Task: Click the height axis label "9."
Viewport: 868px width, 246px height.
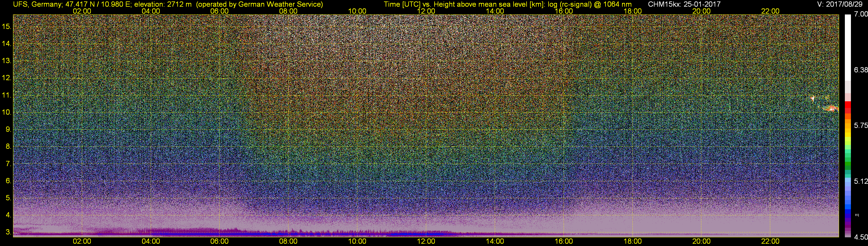Action: pyautogui.click(x=8, y=129)
